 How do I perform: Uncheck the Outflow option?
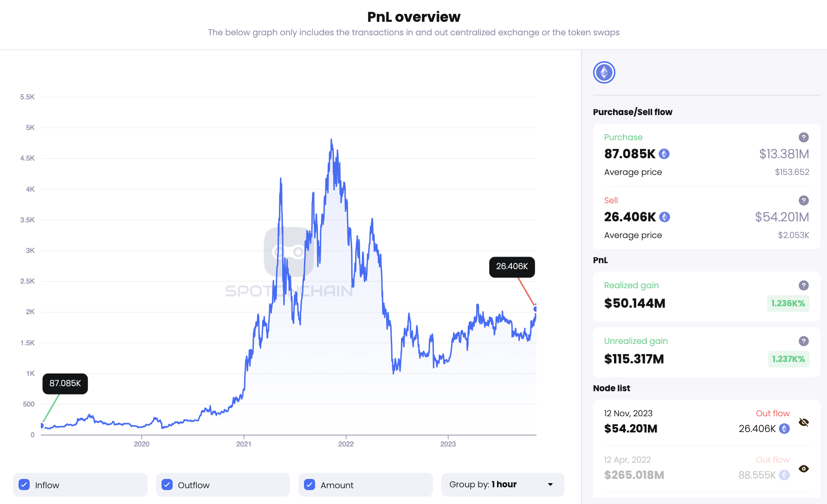point(166,485)
